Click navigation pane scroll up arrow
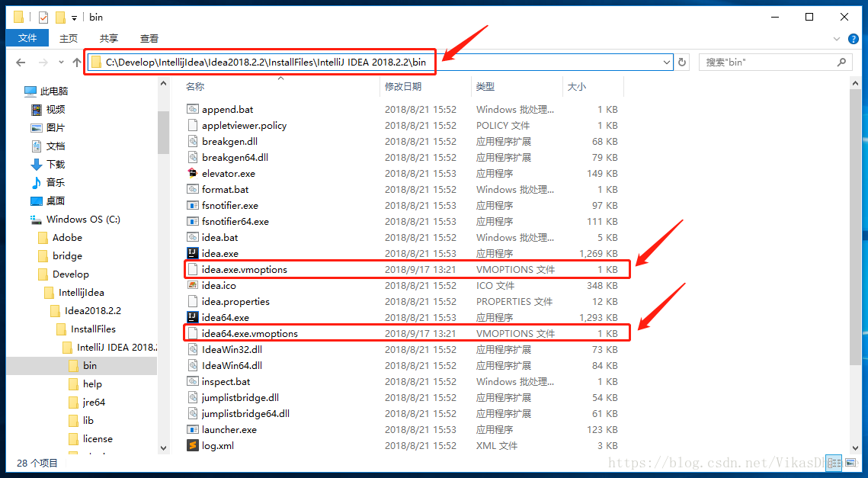The width and height of the screenshot is (868, 478). click(163, 84)
